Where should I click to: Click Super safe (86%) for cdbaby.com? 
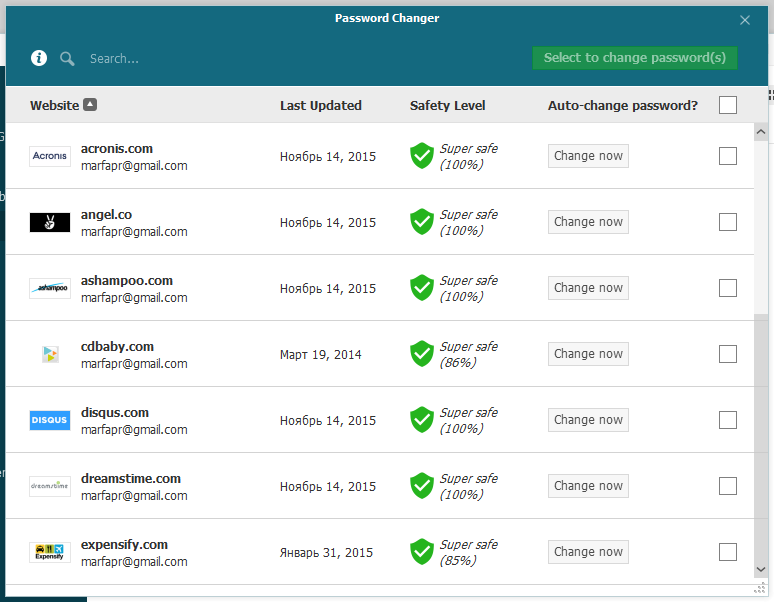[468, 354]
